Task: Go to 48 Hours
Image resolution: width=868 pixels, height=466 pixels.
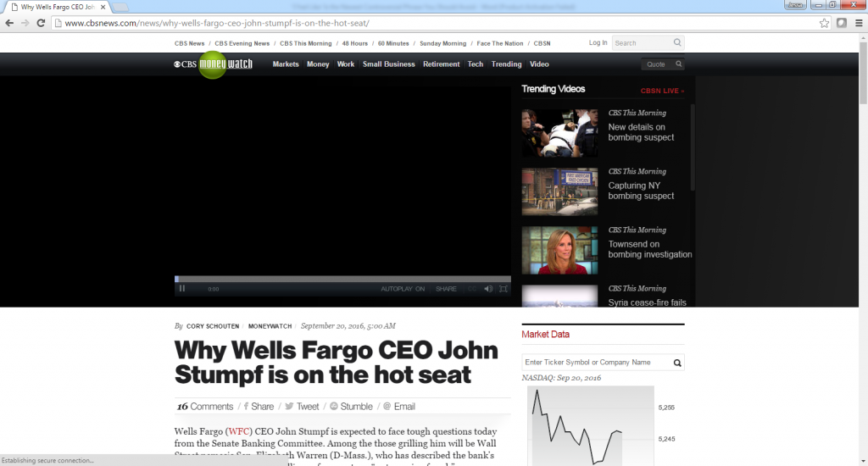Action: (355, 43)
